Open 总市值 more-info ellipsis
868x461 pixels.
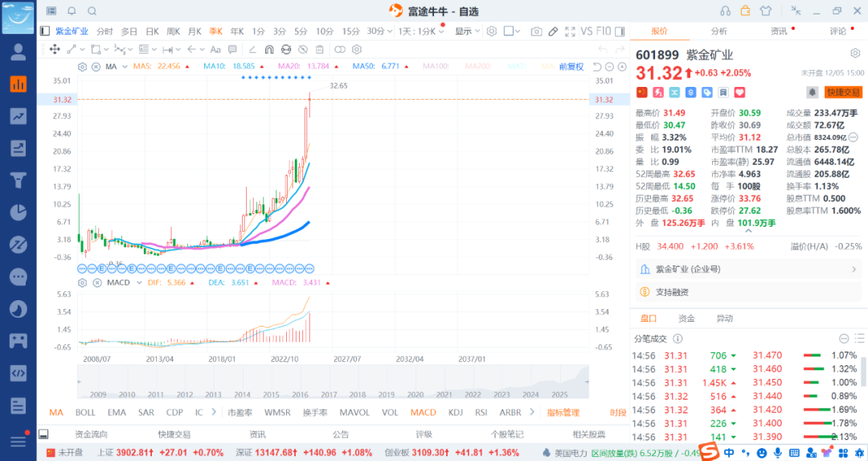[853, 137]
